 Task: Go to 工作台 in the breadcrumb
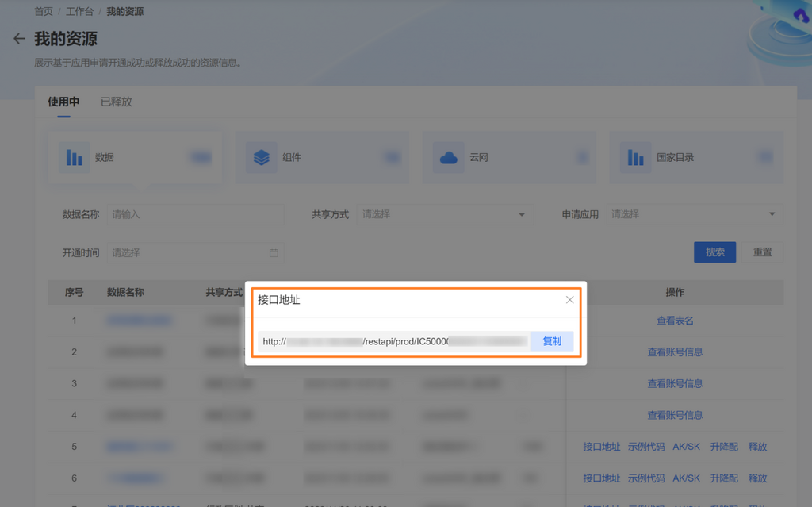pos(79,11)
